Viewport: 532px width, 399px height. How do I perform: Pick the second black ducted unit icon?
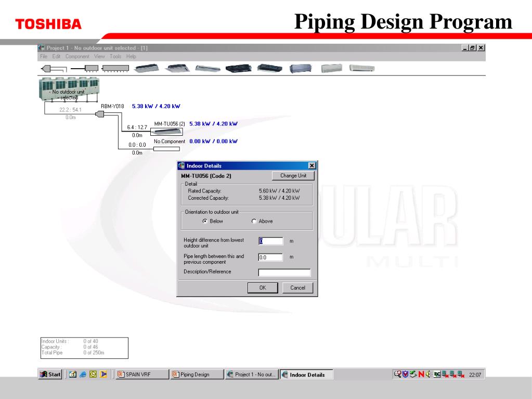coord(270,68)
